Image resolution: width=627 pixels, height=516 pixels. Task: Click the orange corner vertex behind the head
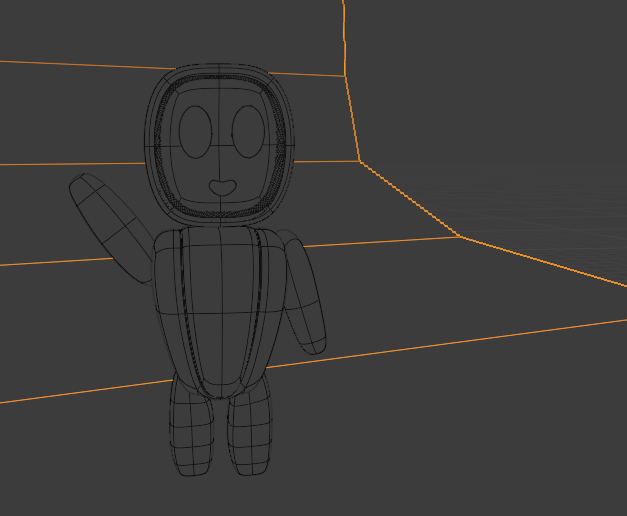tap(360, 160)
